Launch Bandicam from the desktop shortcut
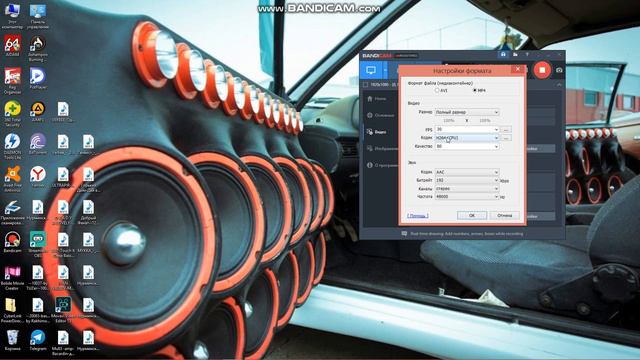Screen dimensions: 640x360 (12, 242)
